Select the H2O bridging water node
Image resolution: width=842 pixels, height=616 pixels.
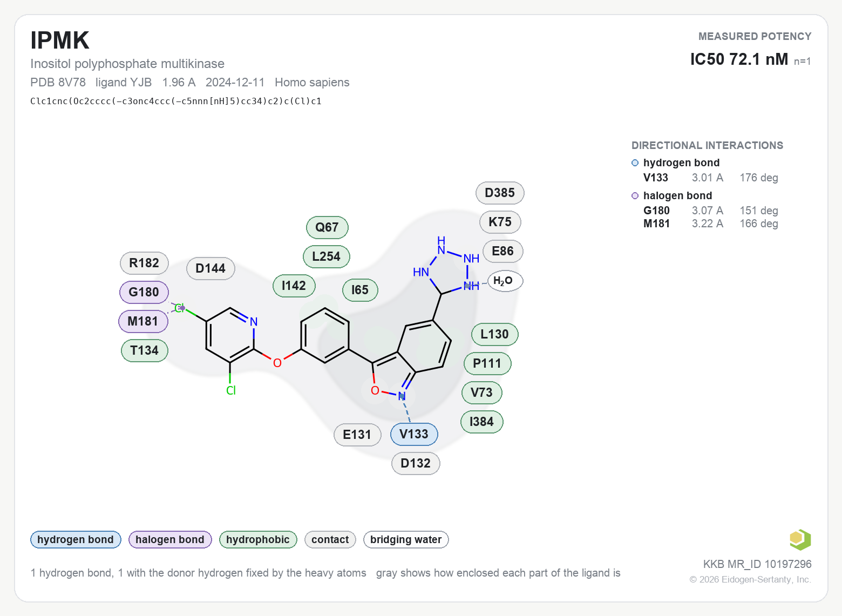click(x=505, y=281)
